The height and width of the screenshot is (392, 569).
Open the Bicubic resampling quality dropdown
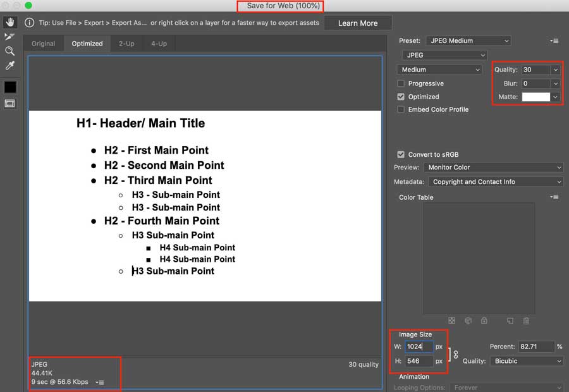pyautogui.click(x=526, y=361)
